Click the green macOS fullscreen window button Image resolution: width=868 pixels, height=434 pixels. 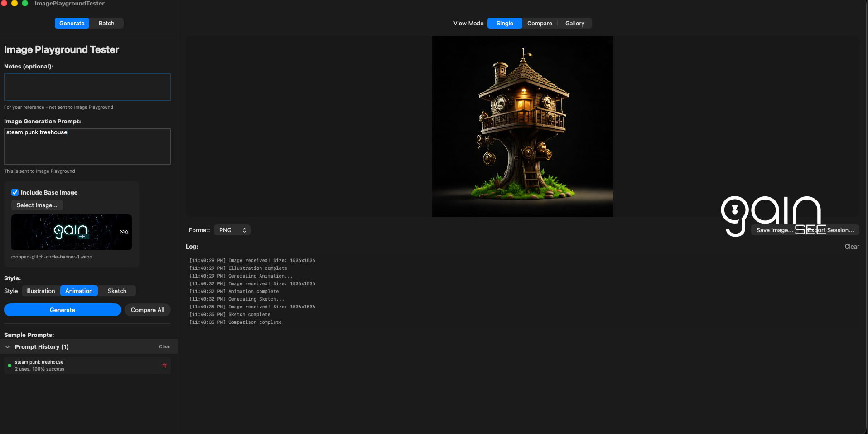point(25,3)
